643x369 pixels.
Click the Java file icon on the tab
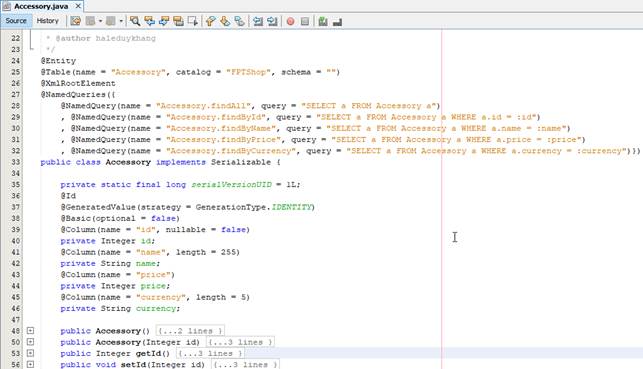coord(7,6)
